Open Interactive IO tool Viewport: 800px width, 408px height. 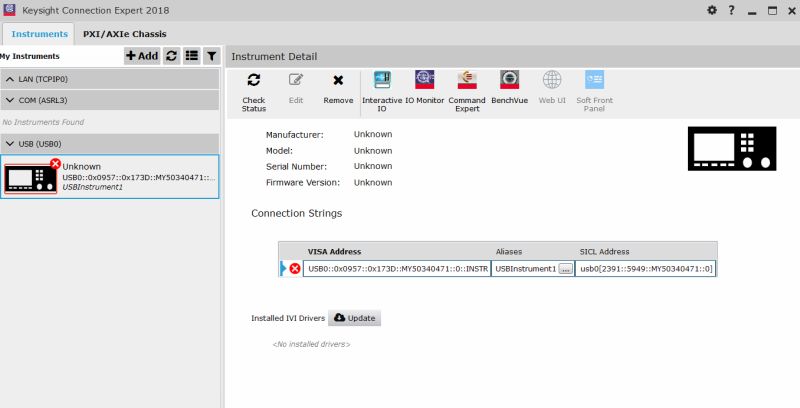pyautogui.click(x=382, y=80)
